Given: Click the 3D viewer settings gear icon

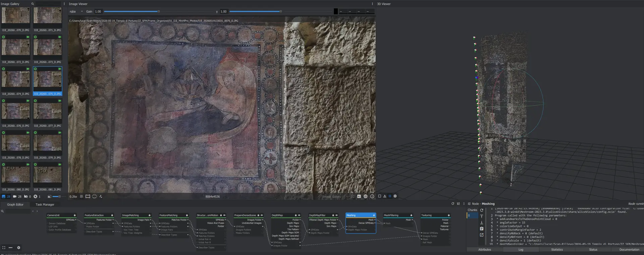Looking at the screenshot, I should tap(395, 196).
